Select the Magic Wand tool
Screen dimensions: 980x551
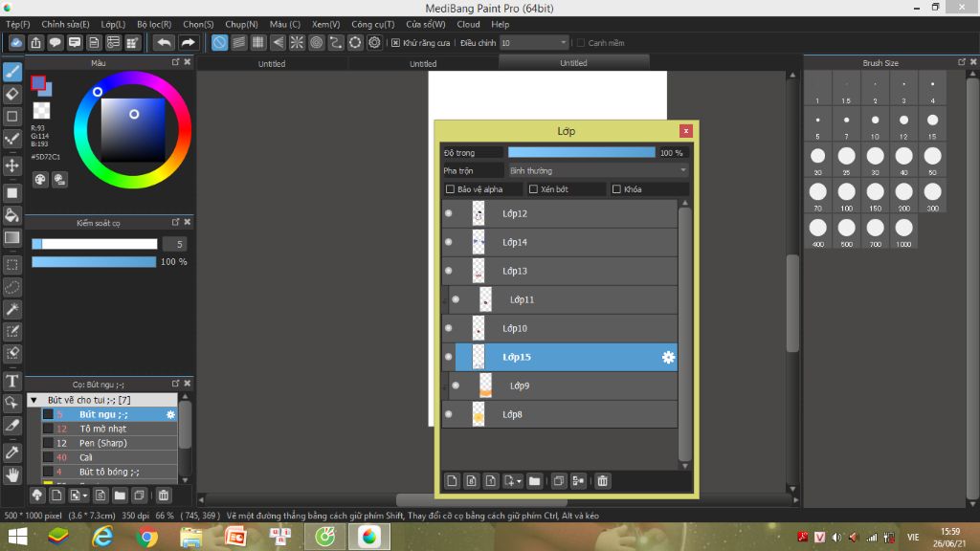pos(12,309)
